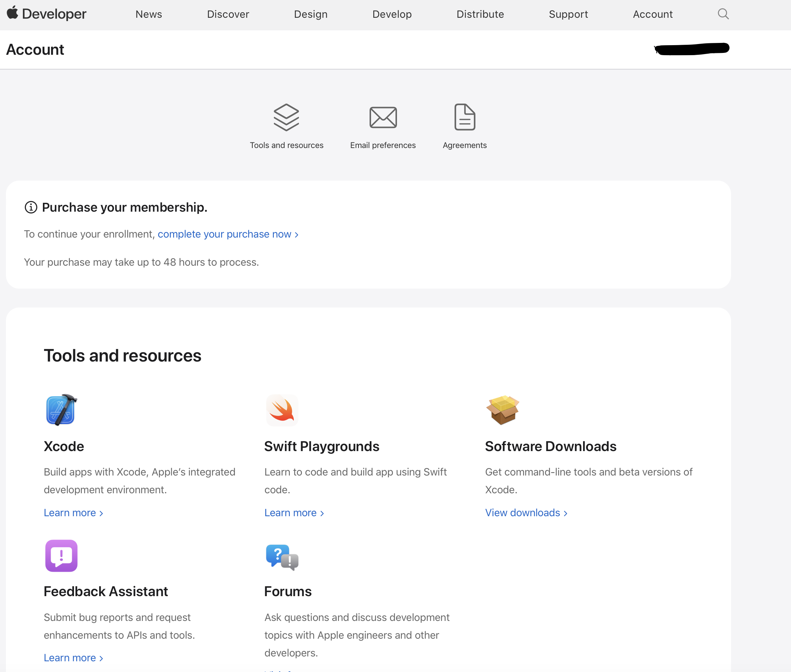
Task: Click the Tools and resources label under icon
Action: (286, 145)
